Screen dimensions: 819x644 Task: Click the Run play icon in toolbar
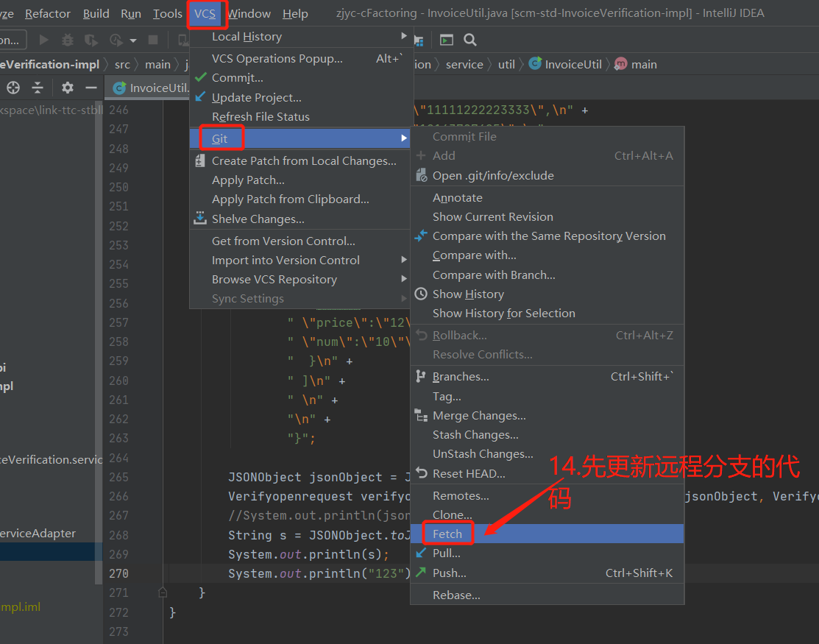(44, 40)
